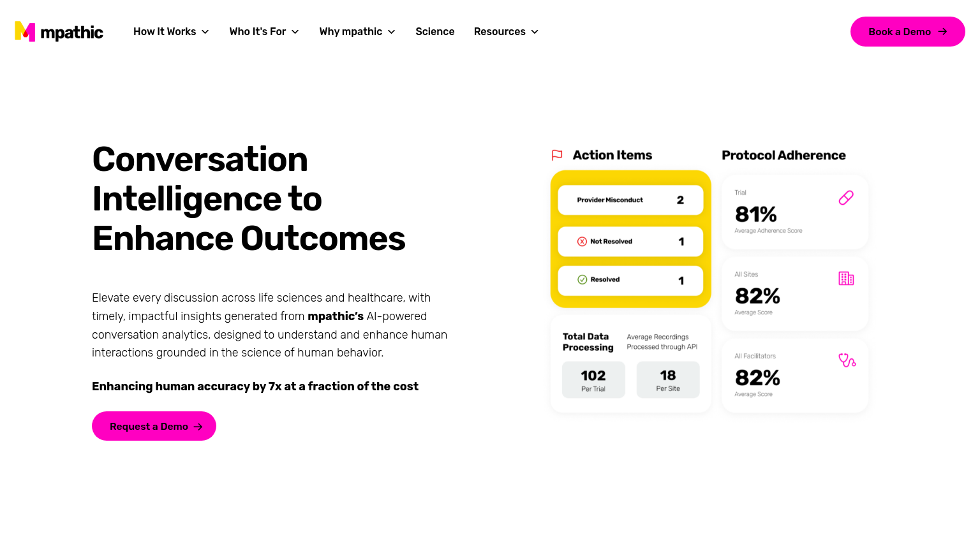Click the building icon on All Sites card
The height and width of the screenshot is (551, 980).
(846, 279)
